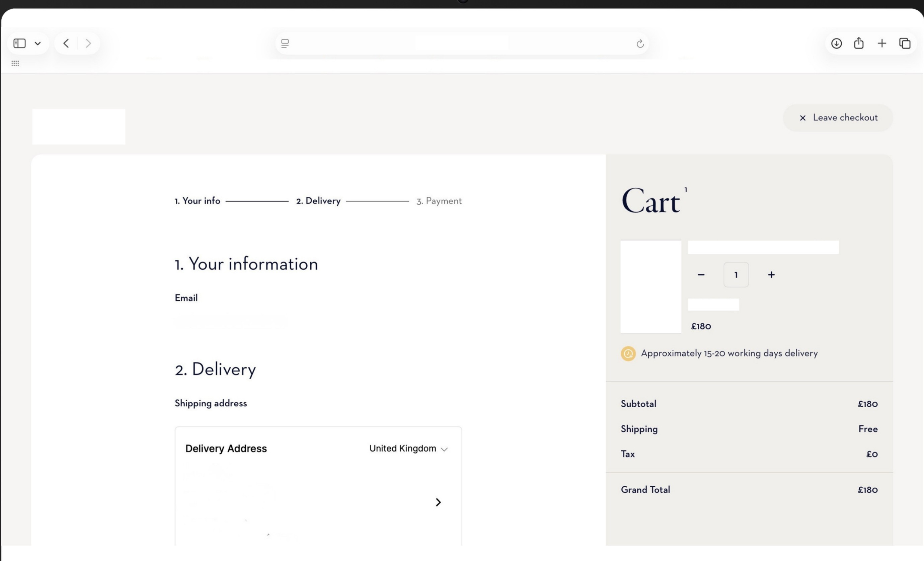Open the sidebar options dropdown arrow
924x561 pixels.
pos(37,44)
